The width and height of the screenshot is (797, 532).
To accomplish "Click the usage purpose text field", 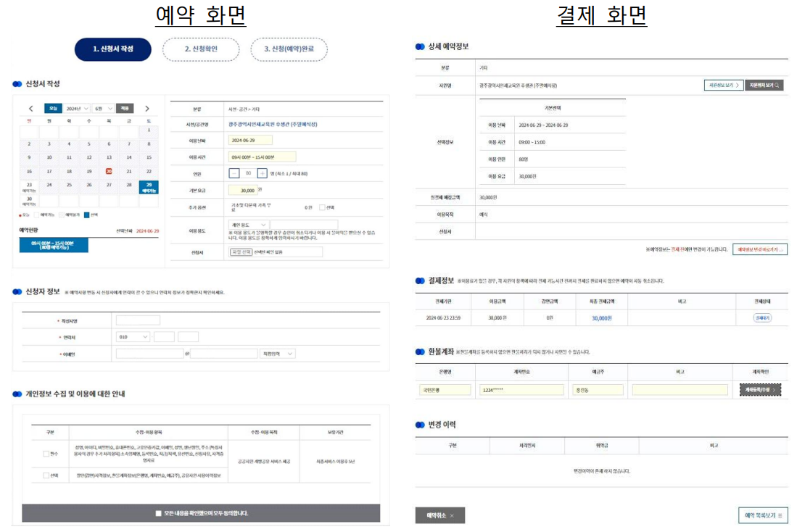I will tap(304, 225).
